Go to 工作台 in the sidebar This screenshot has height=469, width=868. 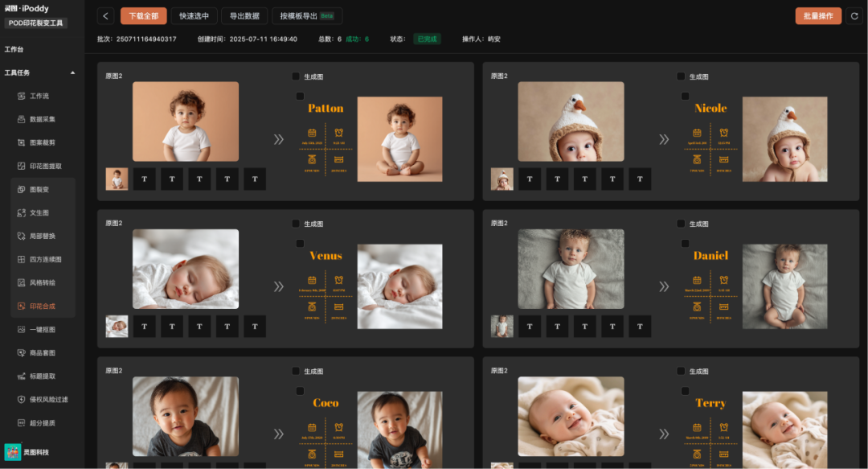[14, 49]
